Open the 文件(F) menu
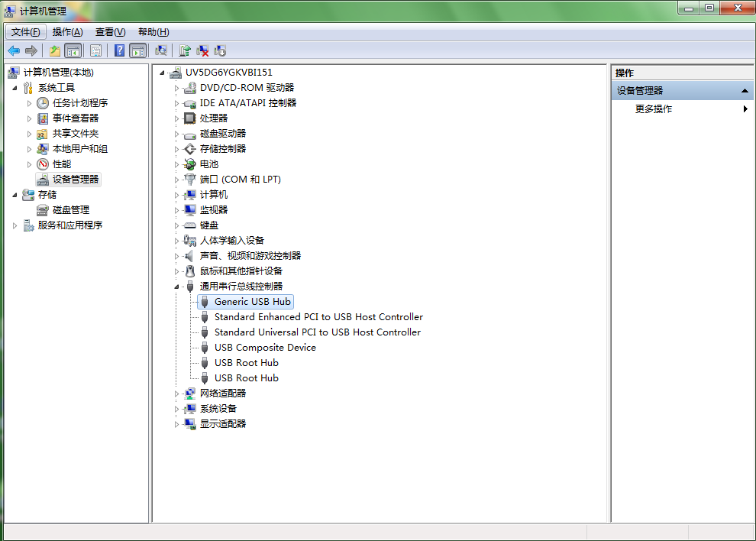 coord(26,32)
